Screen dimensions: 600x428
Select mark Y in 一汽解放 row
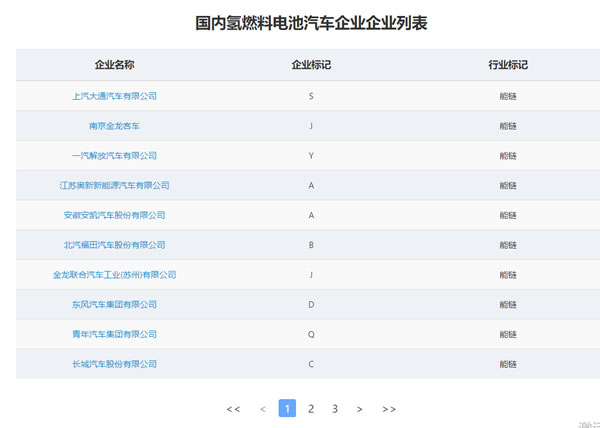tap(311, 156)
